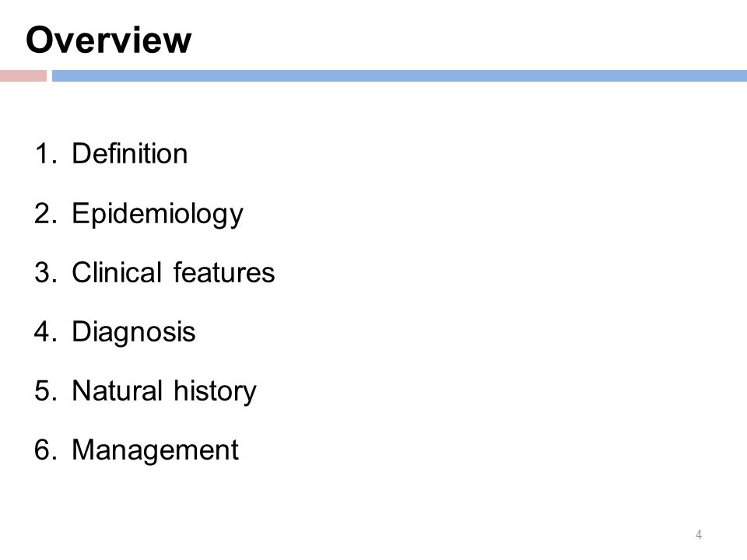Click the list number 4 beside Diagnosis
Viewport: 747px width, 560px height.
pos(45,331)
